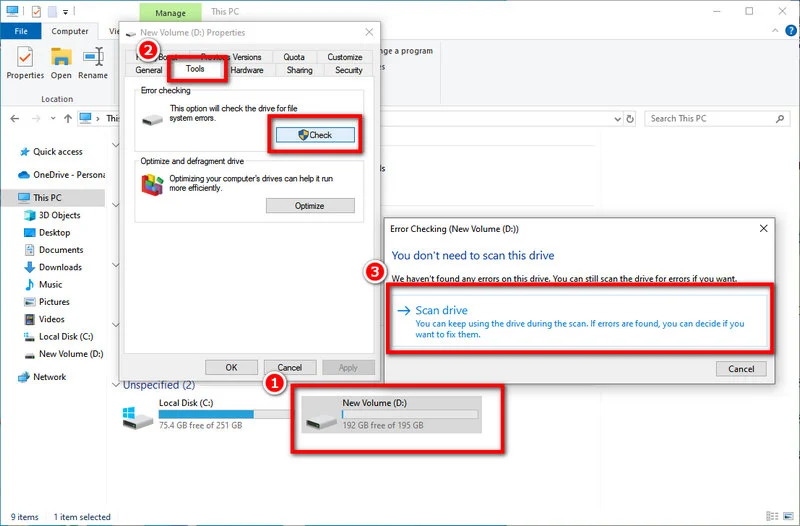
Task: Switch to the Quota tab
Action: (294, 57)
